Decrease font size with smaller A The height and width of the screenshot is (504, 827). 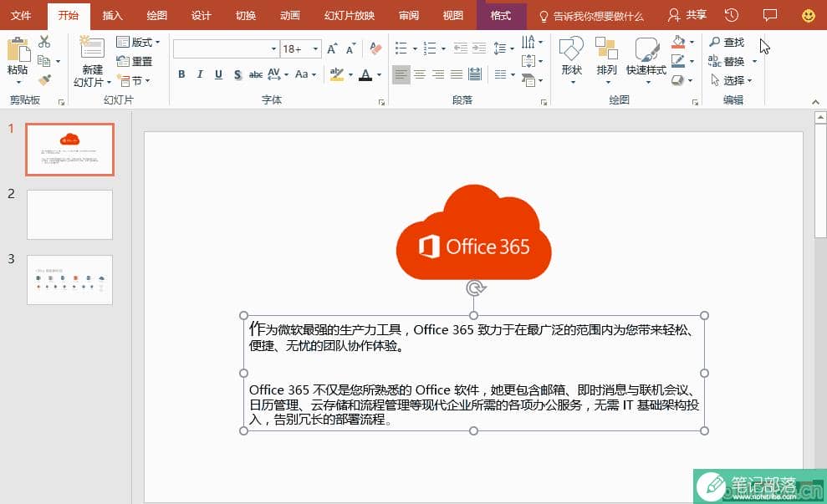(350, 48)
